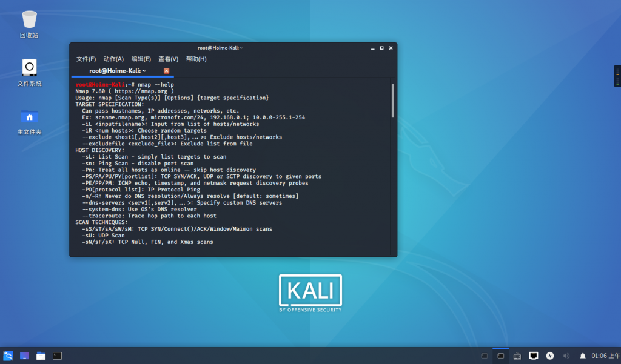Click the 'Can pass hostnames, IP addresses' line

pos(160,111)
